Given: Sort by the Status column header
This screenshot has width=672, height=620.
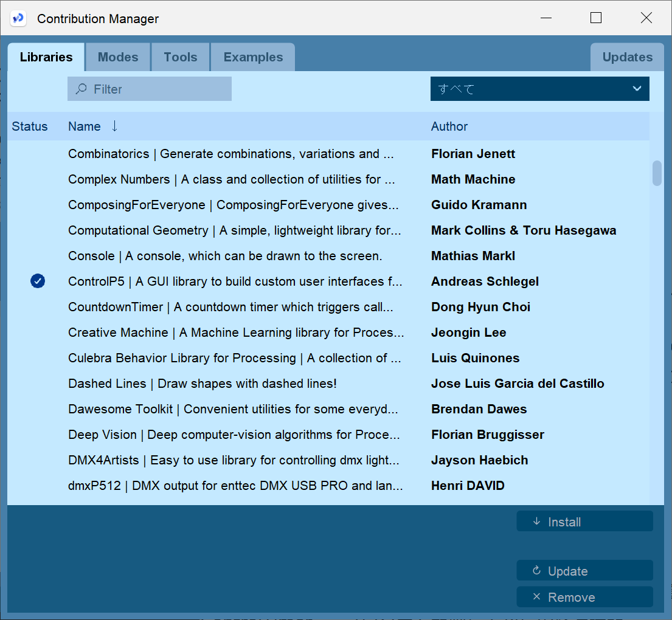Looking at the screenshot, I should 30,126.
